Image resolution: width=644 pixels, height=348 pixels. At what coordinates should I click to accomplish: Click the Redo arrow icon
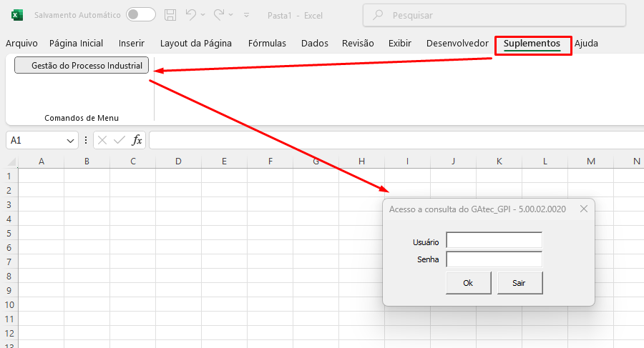click(219, 14)
